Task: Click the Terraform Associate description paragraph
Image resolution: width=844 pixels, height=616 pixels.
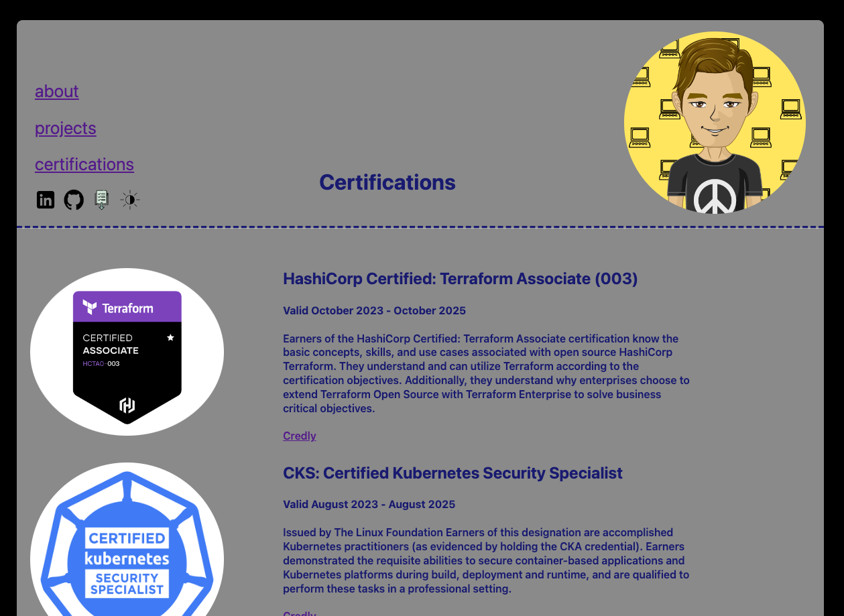Action: [x=487, y=373]
